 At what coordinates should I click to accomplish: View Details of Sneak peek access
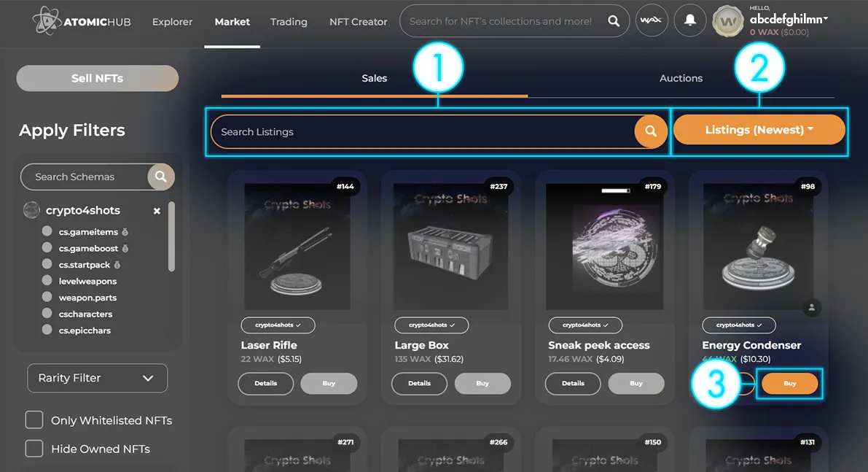tap(573, 383)
